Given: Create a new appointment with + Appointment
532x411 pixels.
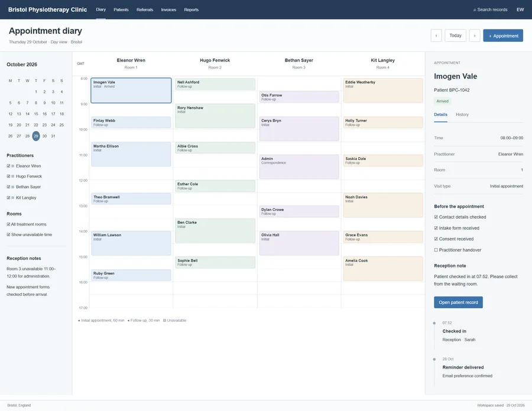Looking at the screenshot, I should pyautogui.click(x=503, y=35).
